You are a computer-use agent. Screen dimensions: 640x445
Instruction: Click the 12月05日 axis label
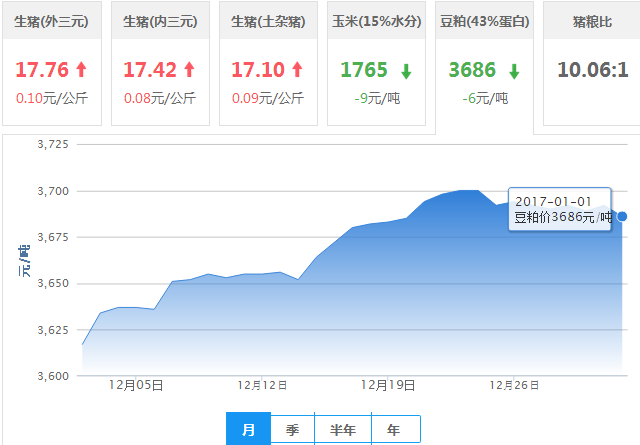(x=136, y=385)
